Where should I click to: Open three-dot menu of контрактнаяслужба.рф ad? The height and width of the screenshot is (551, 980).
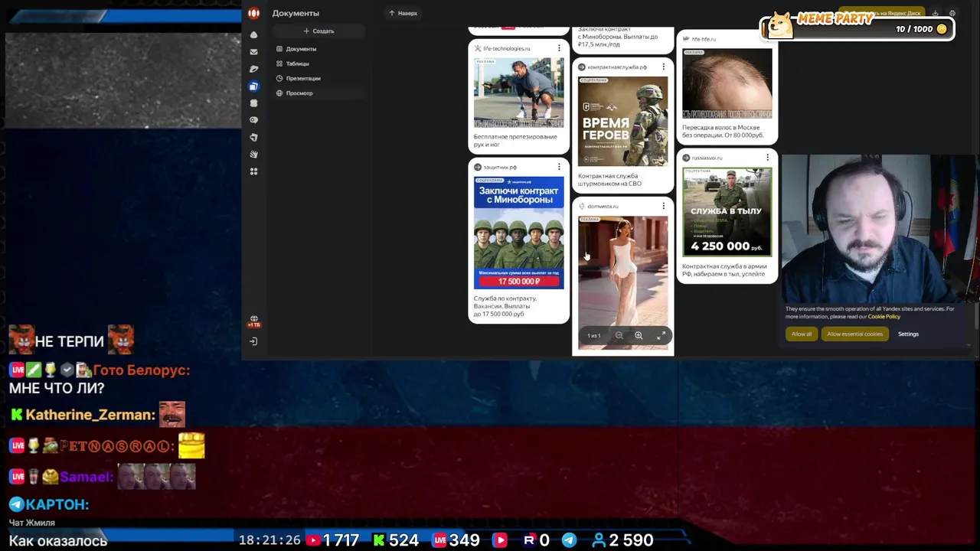point(663,67)
